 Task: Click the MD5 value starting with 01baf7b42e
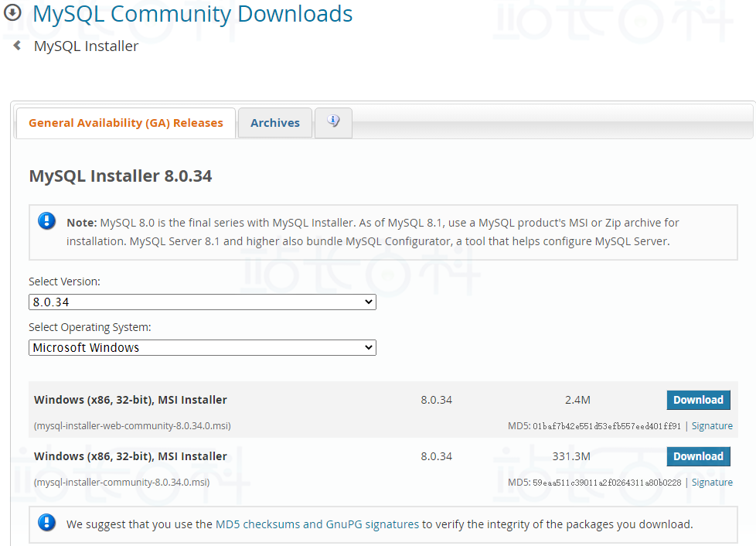[607, 426]
